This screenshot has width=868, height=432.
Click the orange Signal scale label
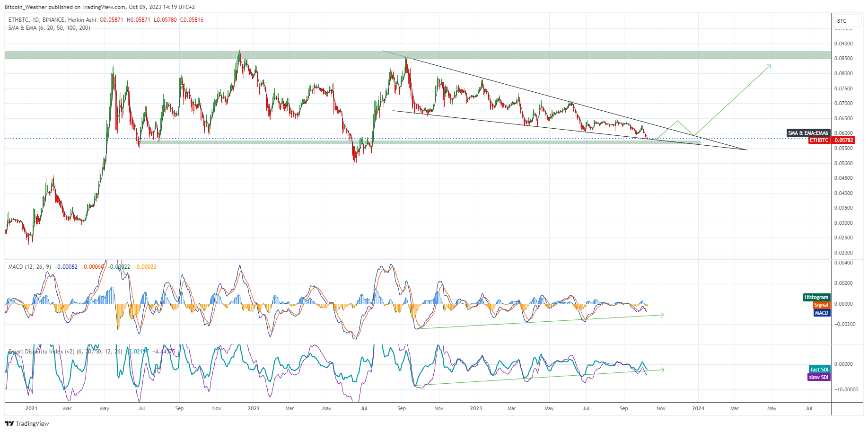coord(821,305)
